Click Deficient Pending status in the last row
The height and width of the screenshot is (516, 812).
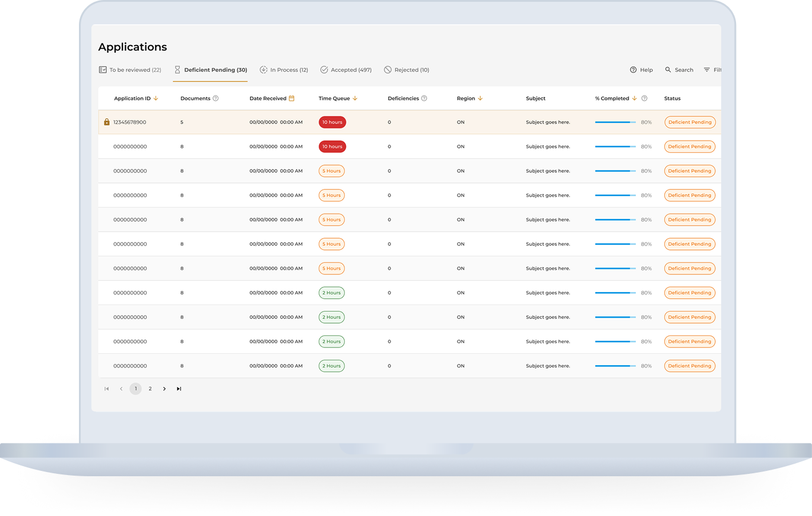[x=689, y=366]
